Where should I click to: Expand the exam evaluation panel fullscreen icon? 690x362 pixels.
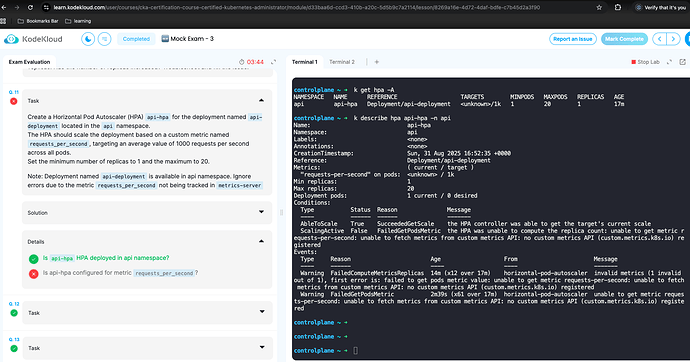274,62
